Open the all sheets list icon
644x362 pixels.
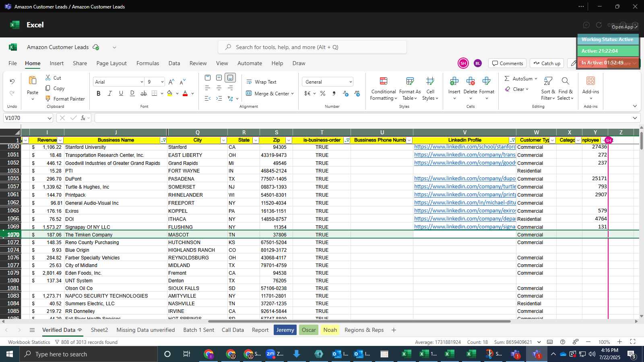32,330
